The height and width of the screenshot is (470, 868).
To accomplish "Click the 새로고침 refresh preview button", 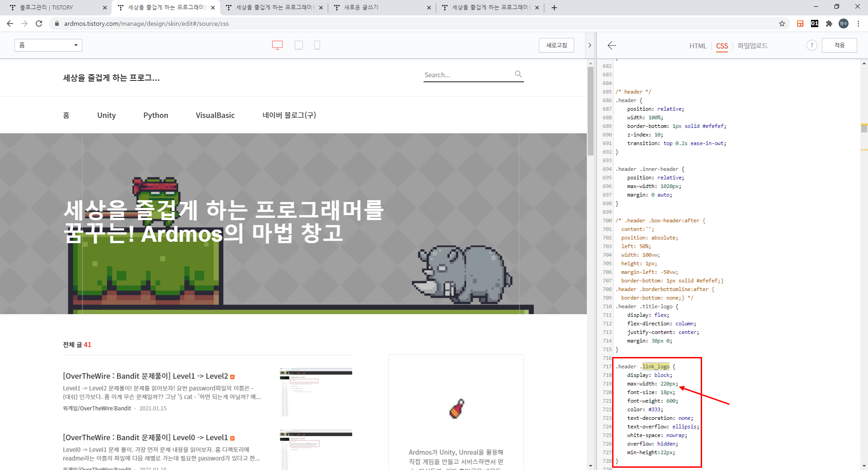I will (557, 45).
